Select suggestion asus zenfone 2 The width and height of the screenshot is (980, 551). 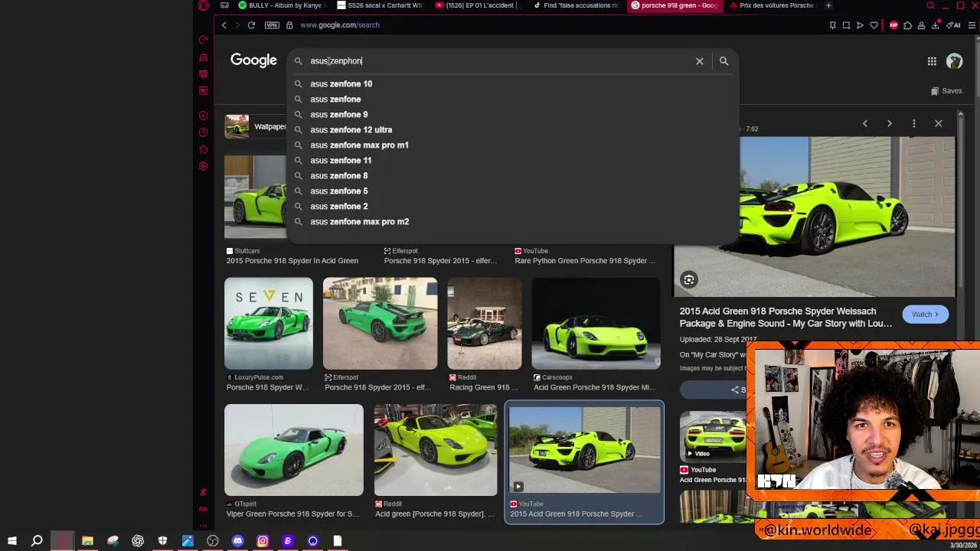point(513,207)
